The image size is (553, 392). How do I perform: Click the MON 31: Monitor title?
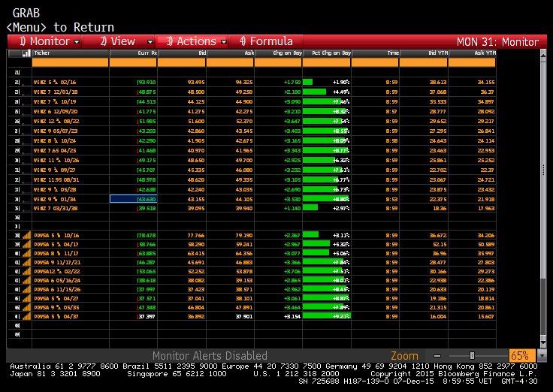(497, 42)
